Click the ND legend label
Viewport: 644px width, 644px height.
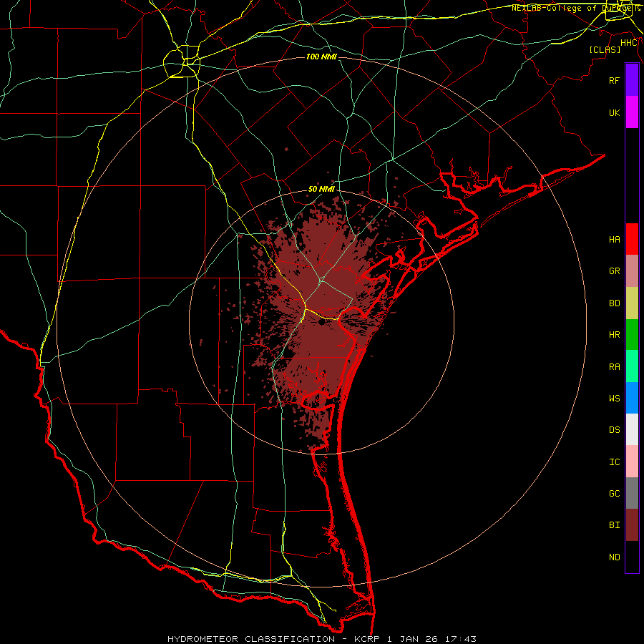(x=614, y=557)
